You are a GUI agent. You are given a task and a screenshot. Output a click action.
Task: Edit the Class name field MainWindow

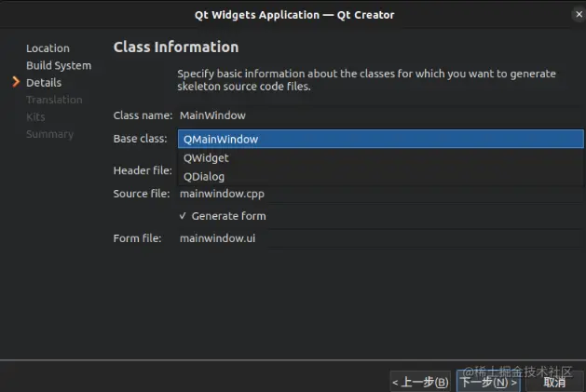[x=380, y=115]
